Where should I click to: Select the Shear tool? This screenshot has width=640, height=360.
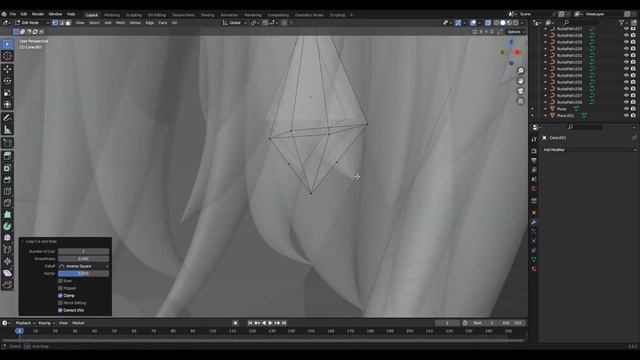tap(7, 273)
